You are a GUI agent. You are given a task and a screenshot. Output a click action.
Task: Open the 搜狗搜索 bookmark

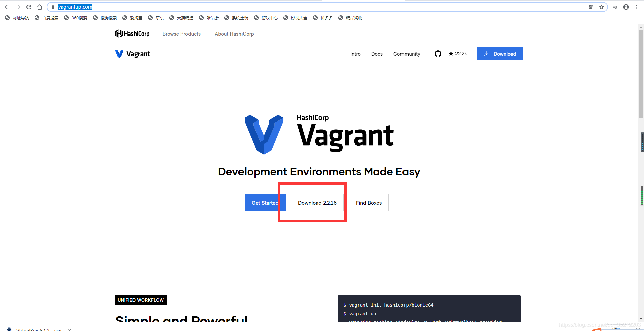point(105,18)
